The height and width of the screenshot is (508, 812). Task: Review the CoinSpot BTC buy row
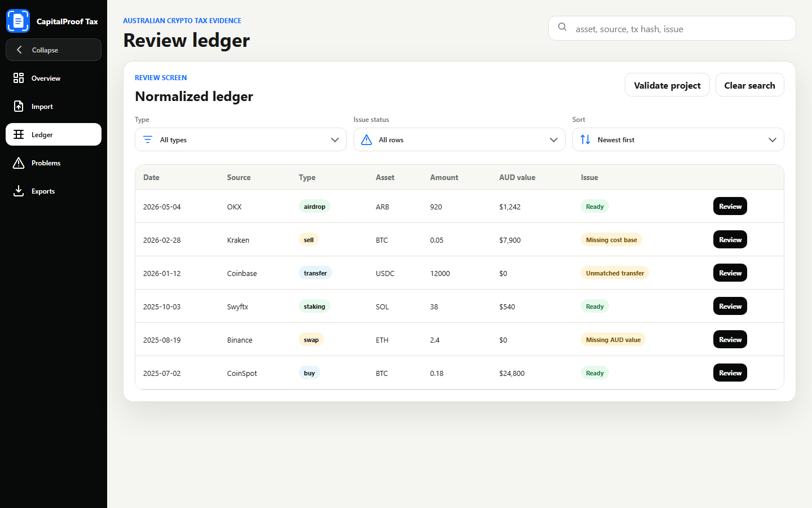730,373
